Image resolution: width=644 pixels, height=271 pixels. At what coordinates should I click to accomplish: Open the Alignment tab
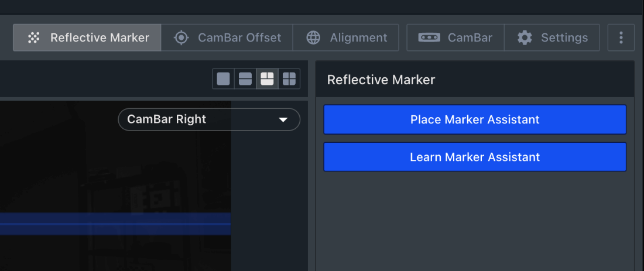pos(346,38)
